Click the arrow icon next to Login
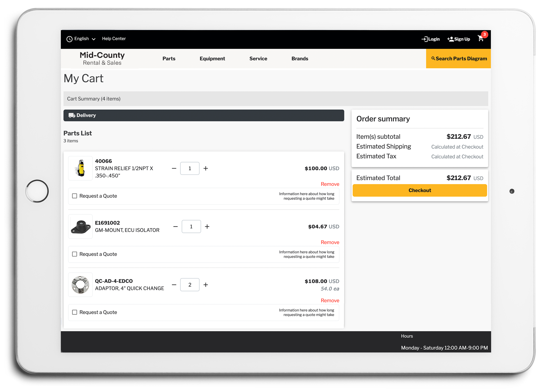The height and width of the screenshot is (392, 546). (424, 39)
